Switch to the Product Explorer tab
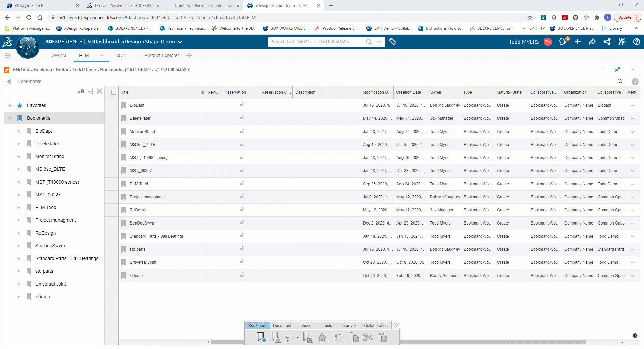The width and height of the screenshot is (644, 349). [x=162, y=55]
